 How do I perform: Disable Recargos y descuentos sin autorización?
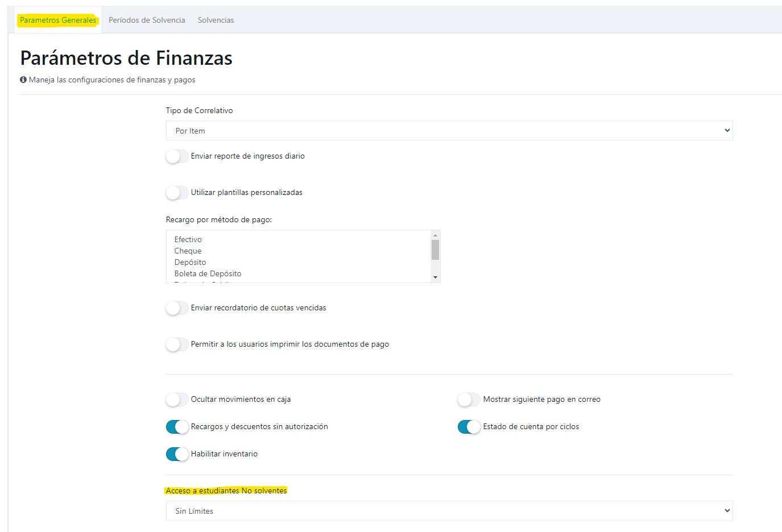(x=177, y=427)
